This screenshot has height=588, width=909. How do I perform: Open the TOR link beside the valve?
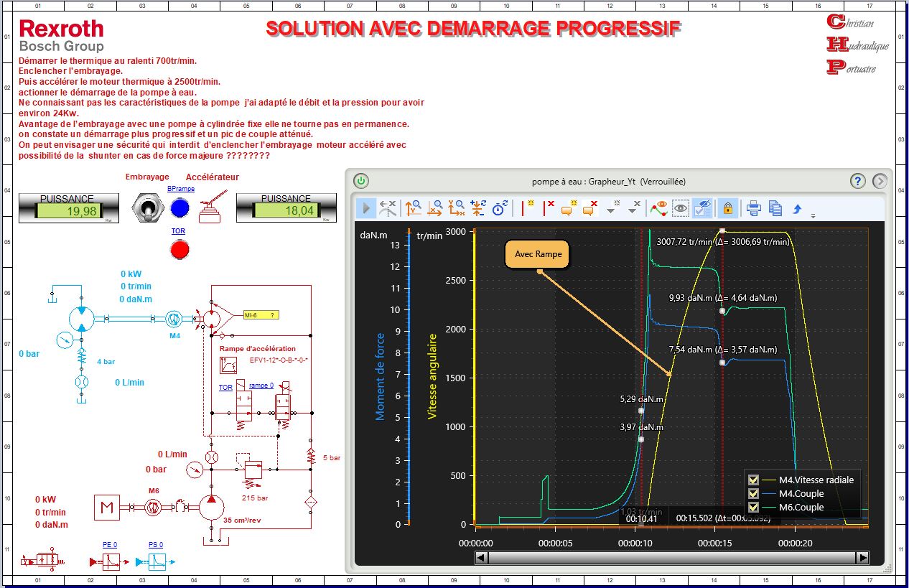tap(225, 387)
